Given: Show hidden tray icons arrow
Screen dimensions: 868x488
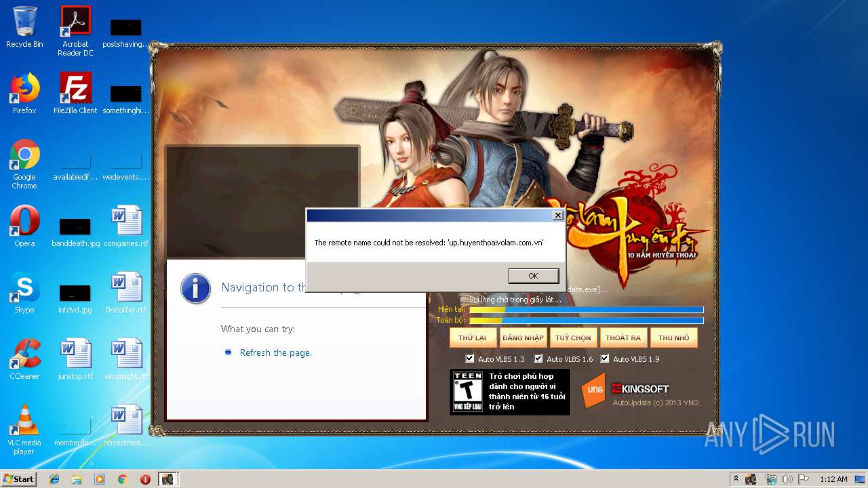Looking at the screenshot, I should [x=736, y=479].
